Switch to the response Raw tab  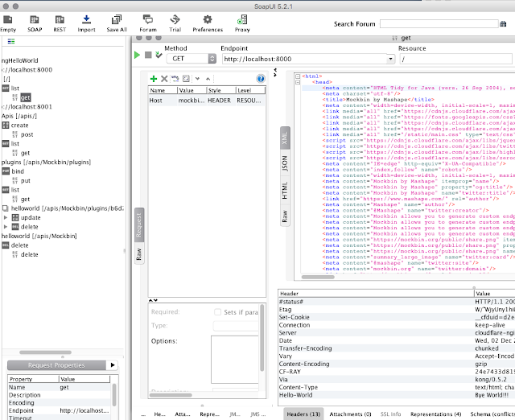[x=285, y=216]
